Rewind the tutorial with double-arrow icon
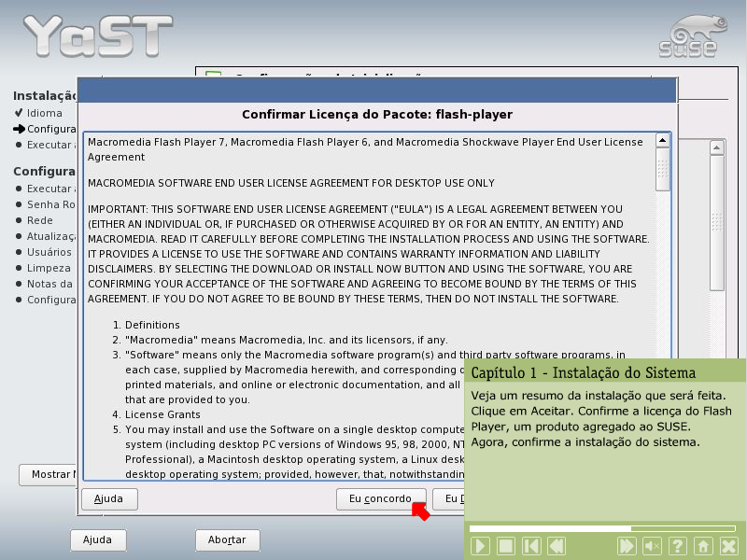This screenshot has width=747, height=560. pyautogui.click(x=555, y=546)
